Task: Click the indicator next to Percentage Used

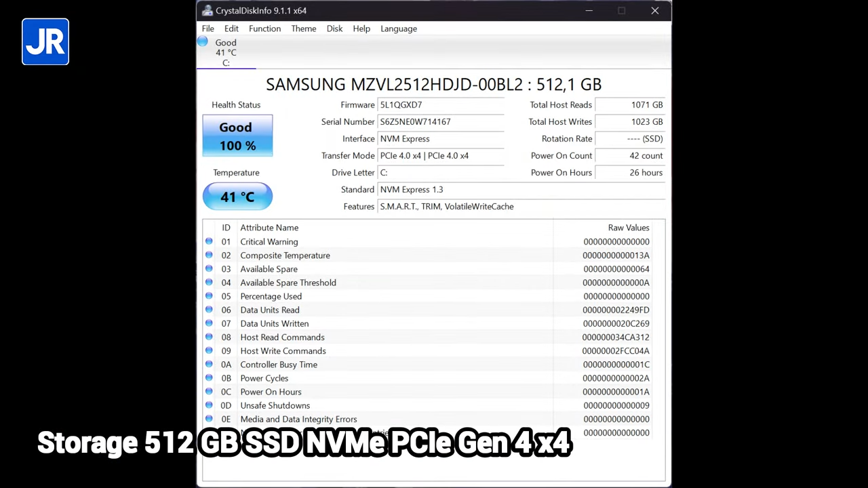Action: click(209, 296)
